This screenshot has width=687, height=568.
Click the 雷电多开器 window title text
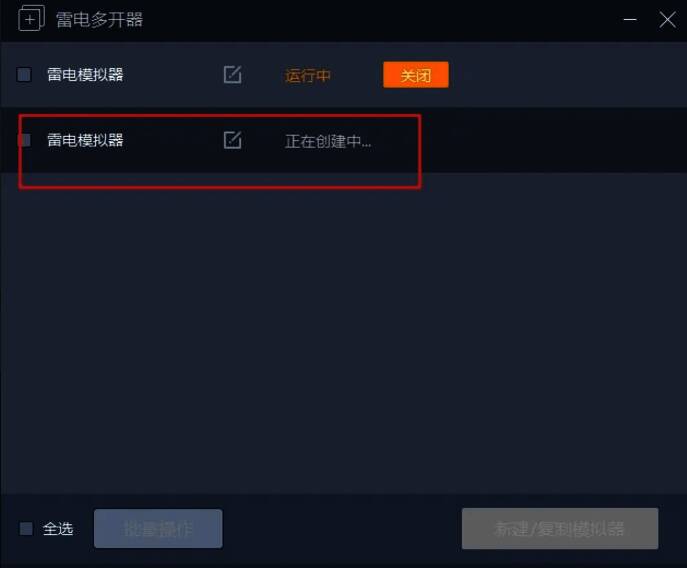(x=99, y=20)
